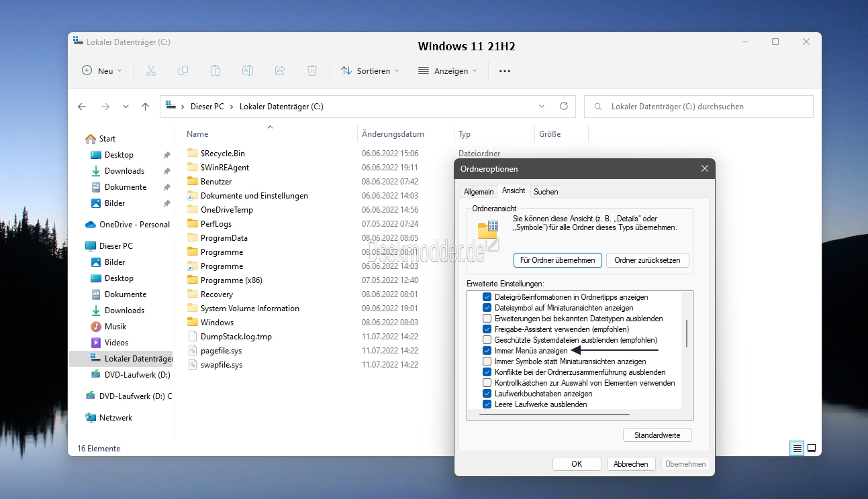
Task: Uncheck Leere Laufwerke ausblenden
Action: (x=487, y=404)
